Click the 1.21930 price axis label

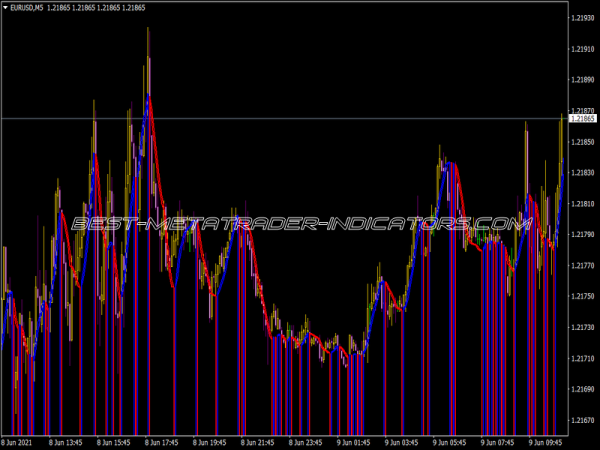tap(583, 18)
